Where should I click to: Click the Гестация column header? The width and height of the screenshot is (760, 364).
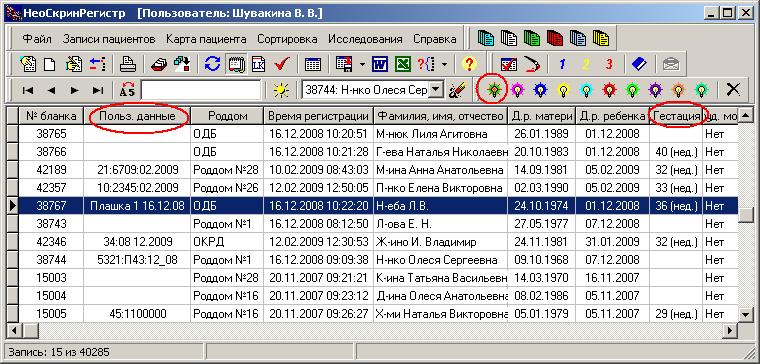pos(676,116)
